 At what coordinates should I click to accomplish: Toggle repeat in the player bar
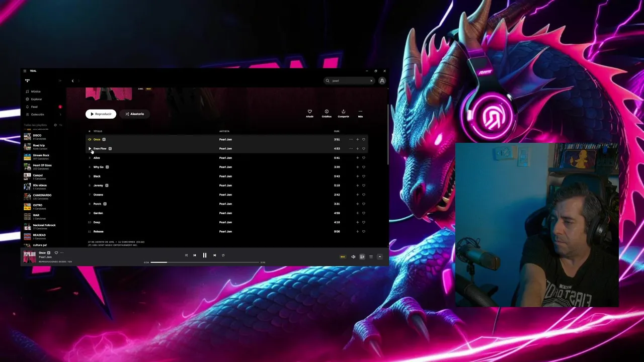223,255
